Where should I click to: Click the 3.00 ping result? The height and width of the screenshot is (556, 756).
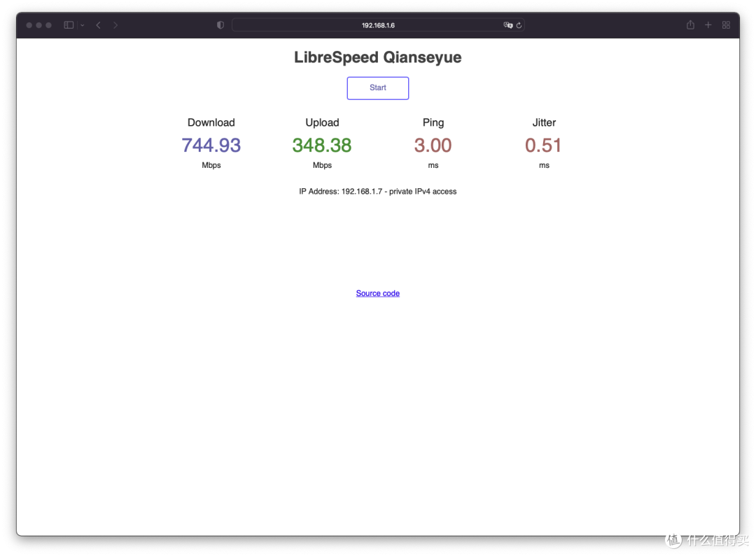pos(433,145)
